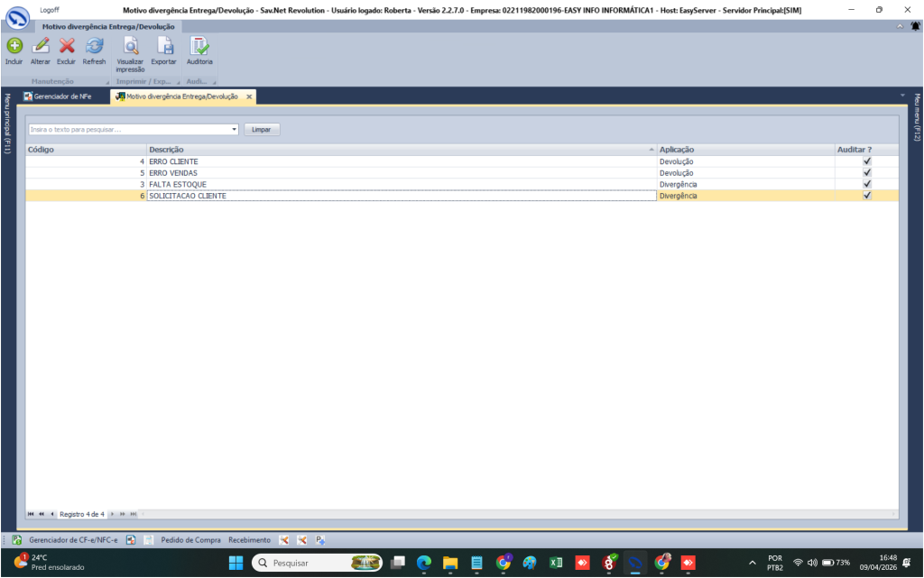
Task: Toggle Auditar checkbox for SOLICITACAO CLIENTE
Action: 867,196
